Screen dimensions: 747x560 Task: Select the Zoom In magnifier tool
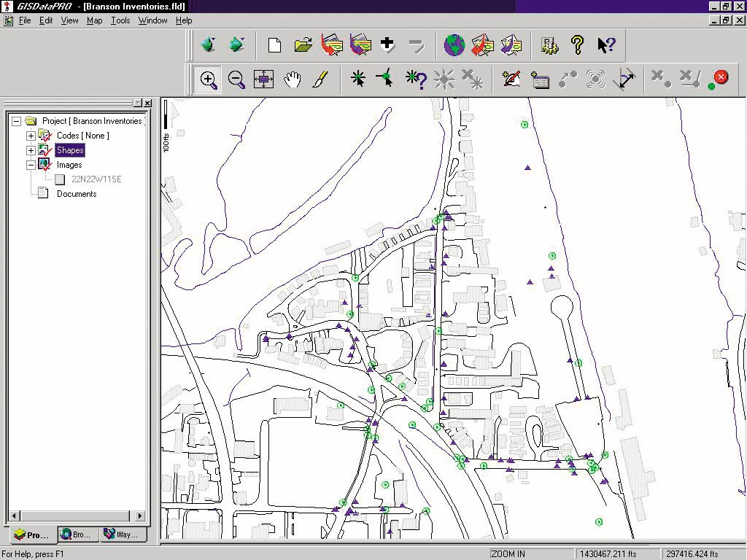pos(209,79)
